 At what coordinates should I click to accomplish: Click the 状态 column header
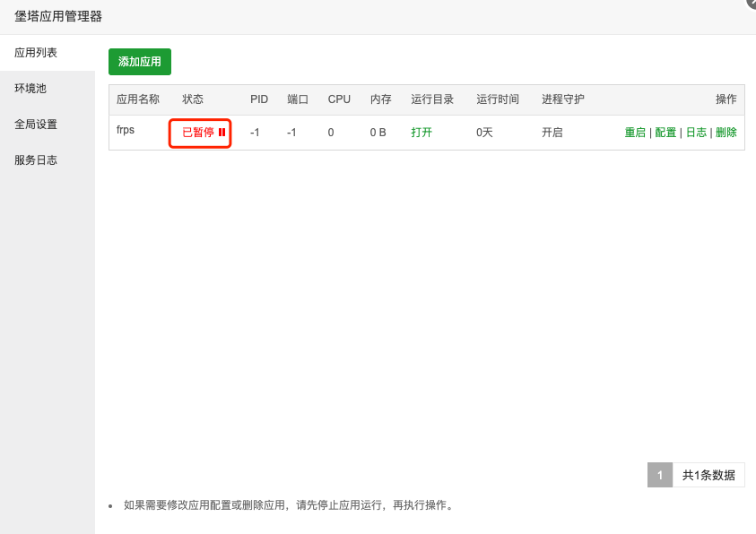pos(193,99)
